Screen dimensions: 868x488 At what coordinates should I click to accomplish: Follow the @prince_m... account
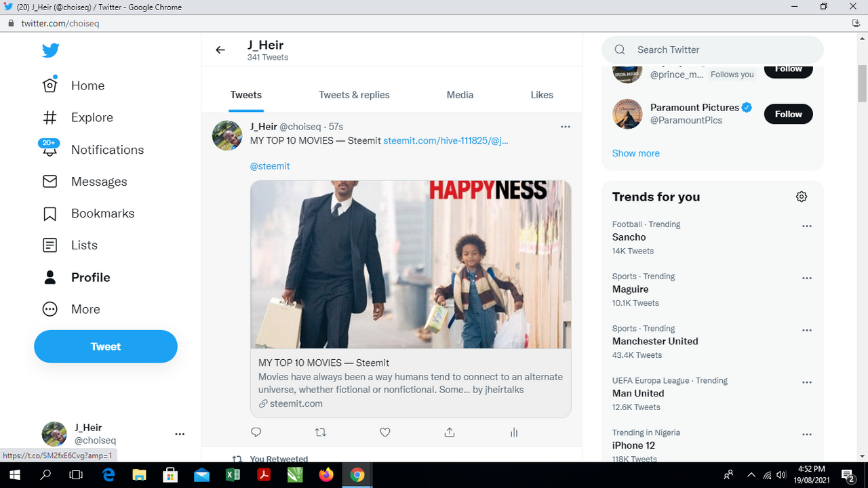pyautogui.click(x=789, y=70)
